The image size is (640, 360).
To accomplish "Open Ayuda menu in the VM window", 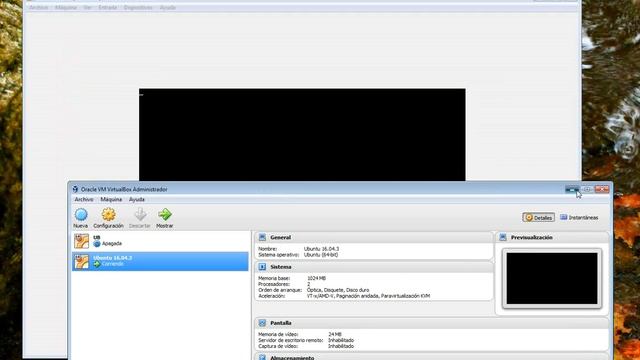I will pyautogui.click(x=167, y=7).
